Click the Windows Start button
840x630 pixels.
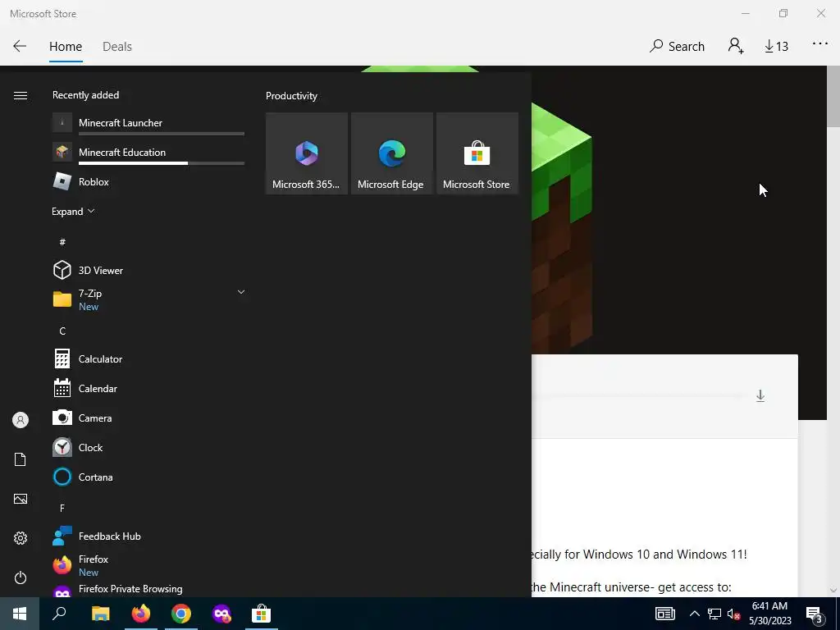click(x=20, y=614)
